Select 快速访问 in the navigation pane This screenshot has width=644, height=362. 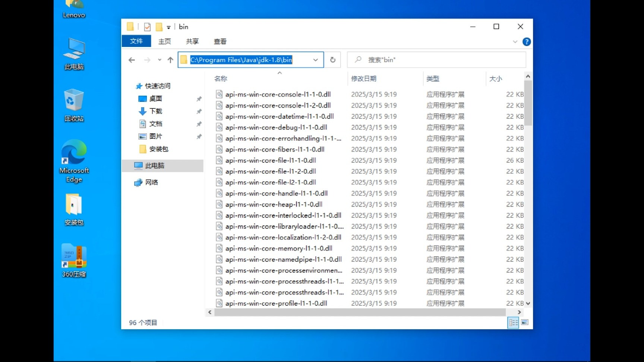click(153, 86)
